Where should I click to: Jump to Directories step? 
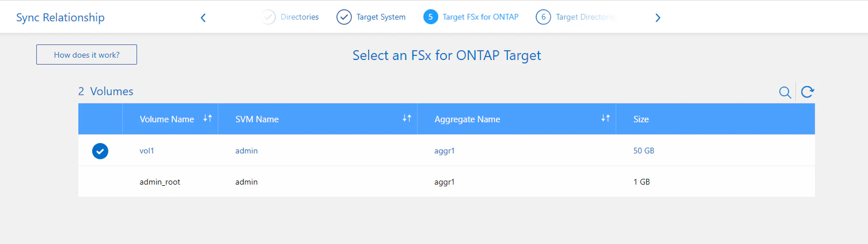[x=300, y=17]
